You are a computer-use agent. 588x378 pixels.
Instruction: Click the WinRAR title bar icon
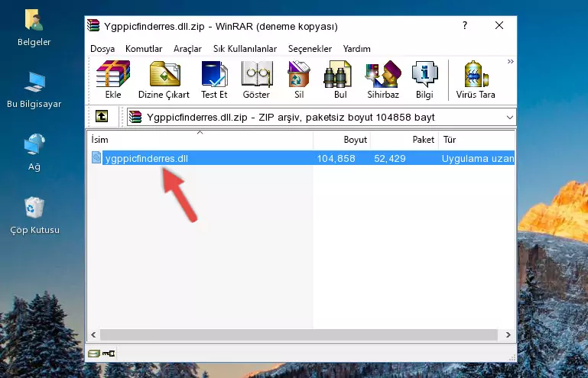[x=93, y=25]
